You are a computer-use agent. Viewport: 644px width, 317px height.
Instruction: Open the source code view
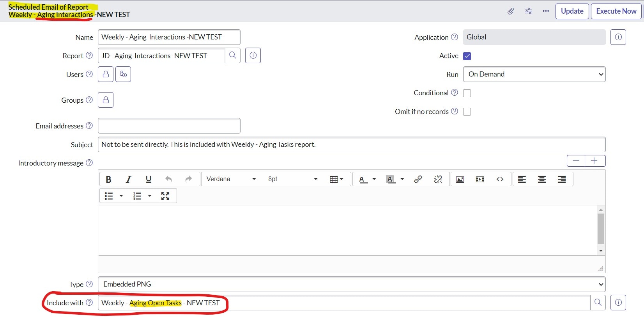point(500,179)
